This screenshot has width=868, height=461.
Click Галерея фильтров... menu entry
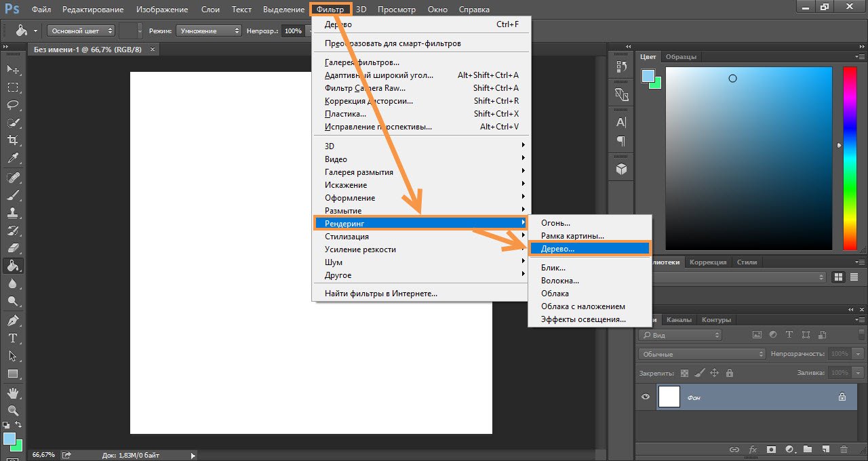pyautogui.click(x=362, y=62)
